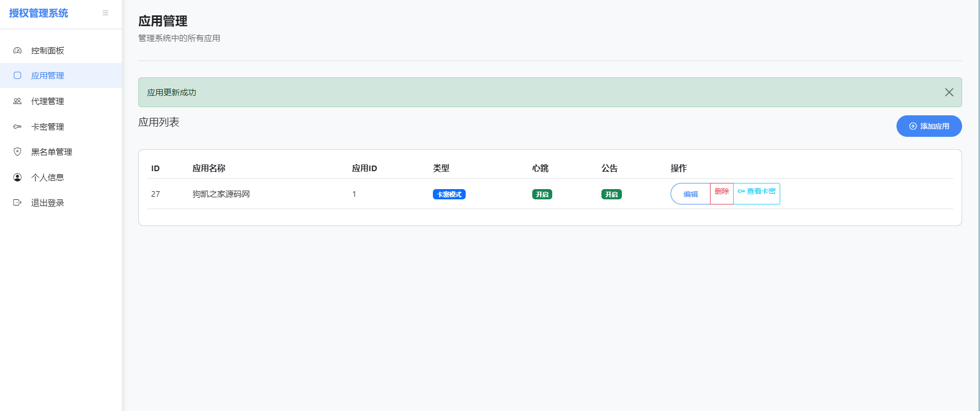Collapse sidebar with hamburger menu icon
The image size is (980, 411).
106,13
